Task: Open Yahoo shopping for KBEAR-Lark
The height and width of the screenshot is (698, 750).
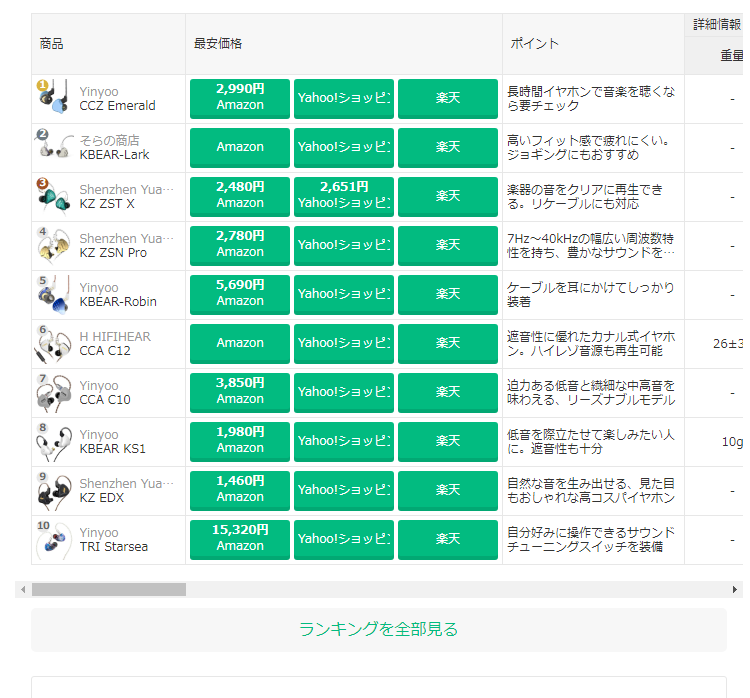Action: [343, 147]
